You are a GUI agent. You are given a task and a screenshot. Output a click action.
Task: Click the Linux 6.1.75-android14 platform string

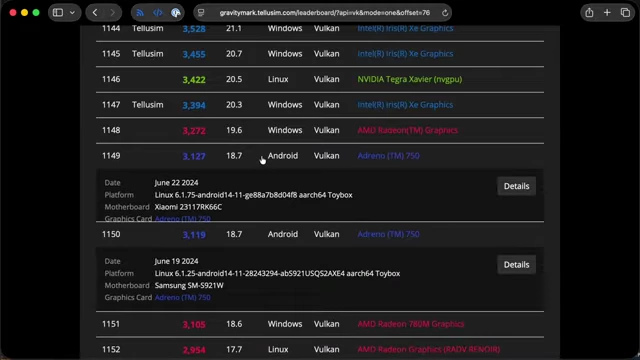pos(253,195)
